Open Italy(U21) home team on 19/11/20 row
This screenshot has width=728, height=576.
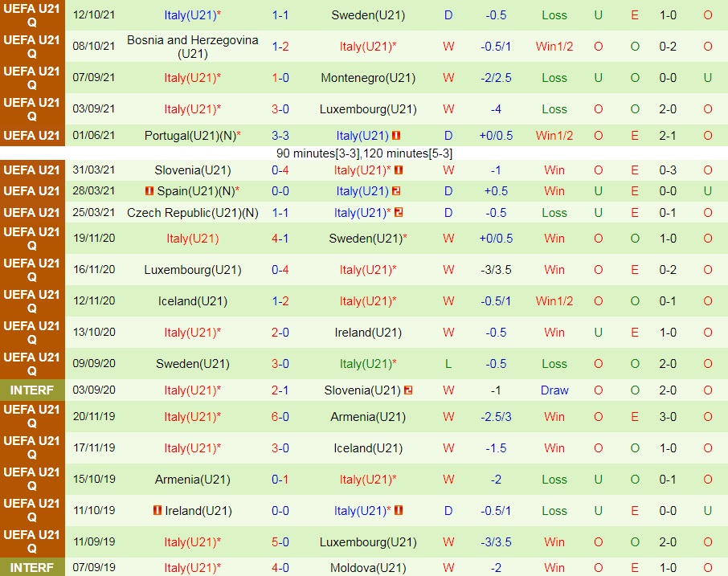(x=193, y=239)
